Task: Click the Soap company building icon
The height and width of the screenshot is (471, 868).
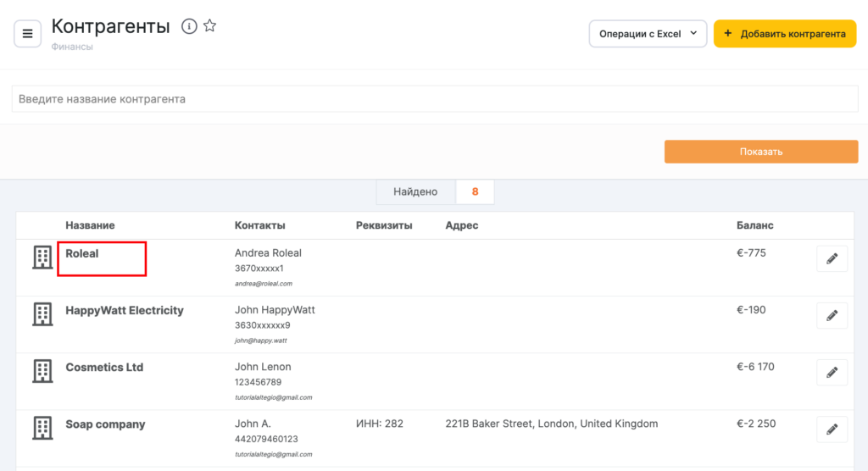Action: click(x=42, y=428)
